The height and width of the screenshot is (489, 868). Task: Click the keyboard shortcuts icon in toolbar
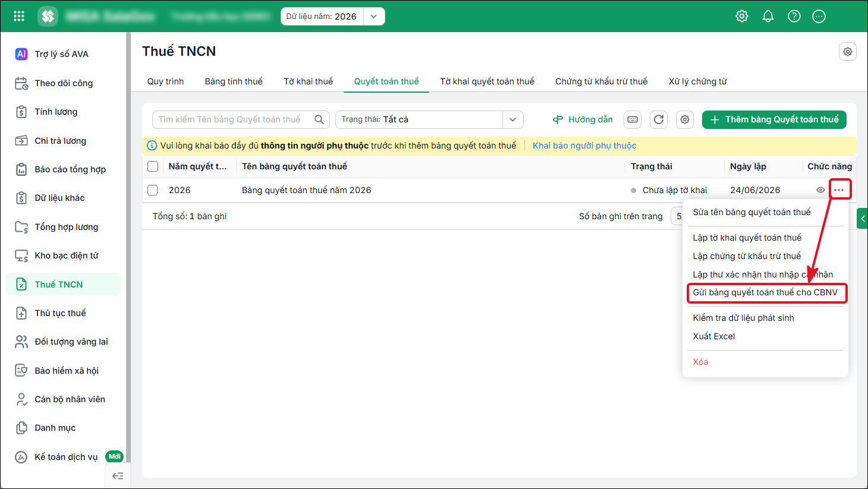[x=633, y=119]
